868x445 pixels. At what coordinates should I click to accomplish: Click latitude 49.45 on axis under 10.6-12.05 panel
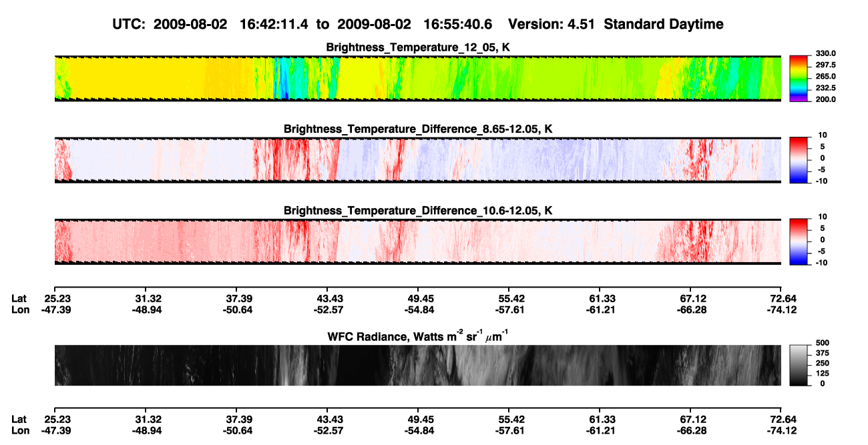click(421, 298)
